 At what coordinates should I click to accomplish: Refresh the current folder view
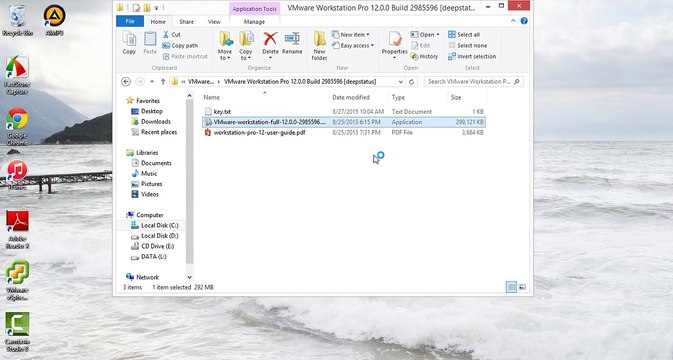click(412, 82)
